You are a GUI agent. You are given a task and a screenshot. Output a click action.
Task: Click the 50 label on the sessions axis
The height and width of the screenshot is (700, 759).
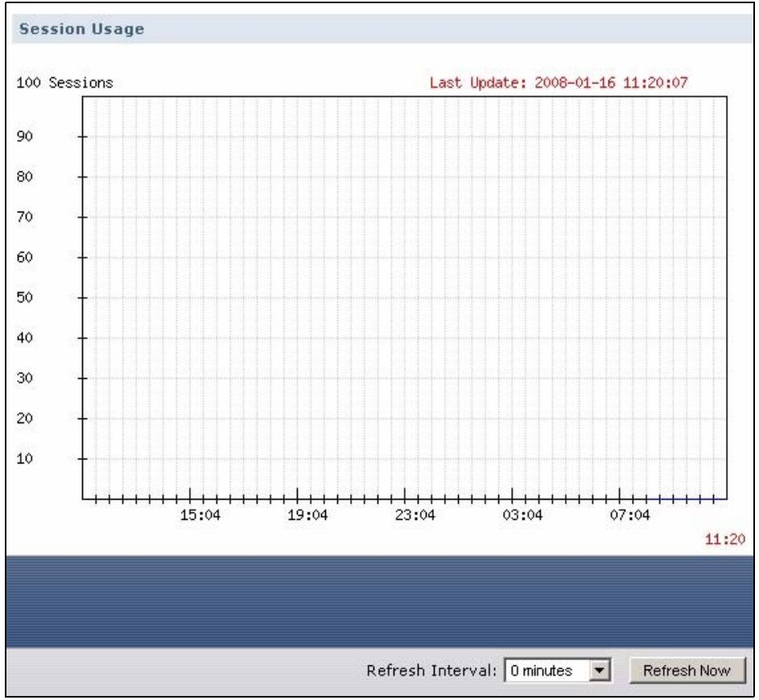[25, 297]
